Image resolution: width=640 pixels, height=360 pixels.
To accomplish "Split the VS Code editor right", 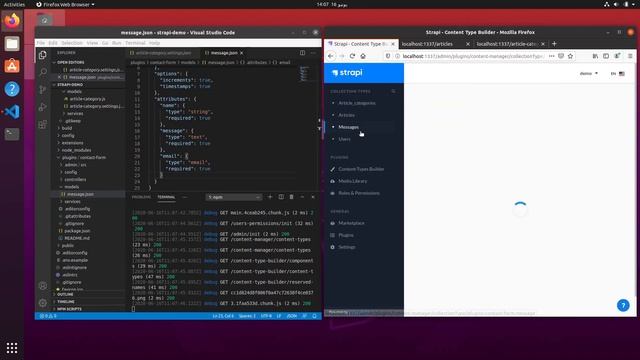I will pos(302,53).
